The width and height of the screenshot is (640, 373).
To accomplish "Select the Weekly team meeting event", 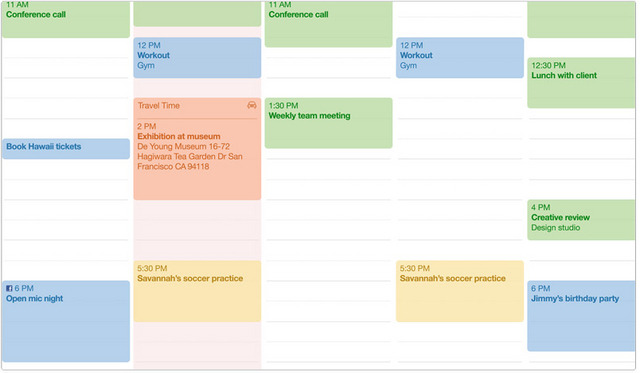I will [329, 123].
